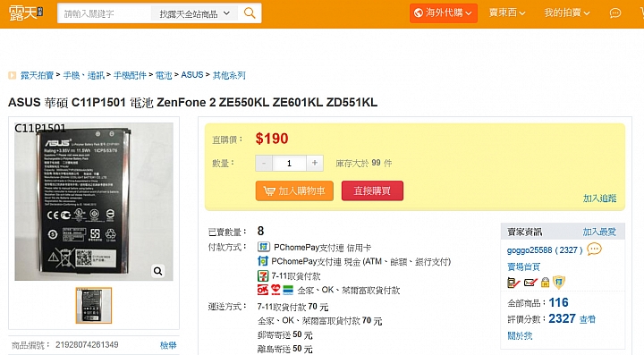
Task: Click the Ruten logo
Action: 25,13
